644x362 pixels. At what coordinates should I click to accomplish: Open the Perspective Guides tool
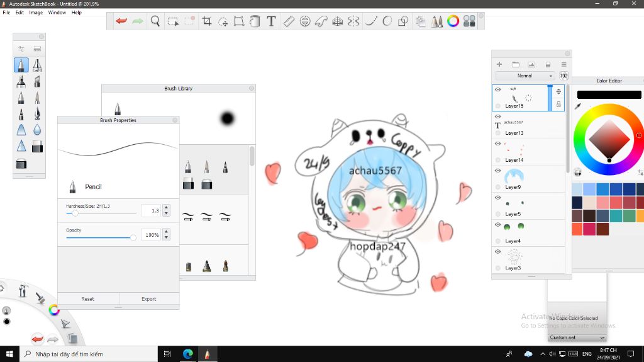tap(337, 21)
